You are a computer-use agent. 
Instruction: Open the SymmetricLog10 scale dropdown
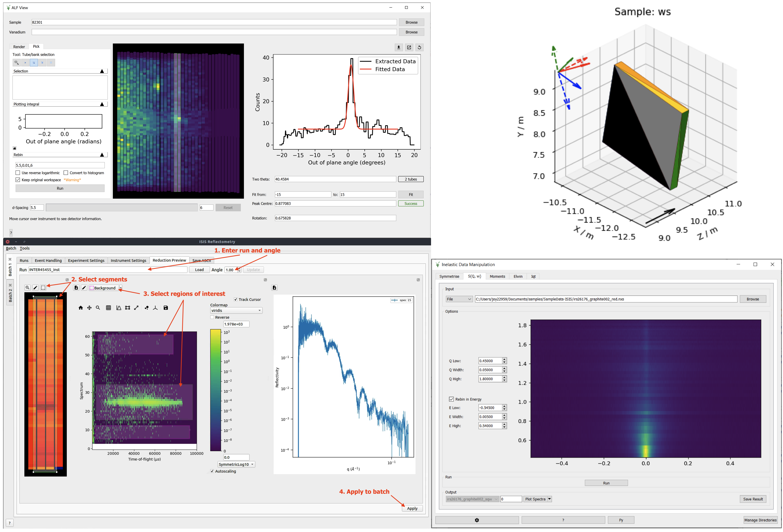pos(236,464)
